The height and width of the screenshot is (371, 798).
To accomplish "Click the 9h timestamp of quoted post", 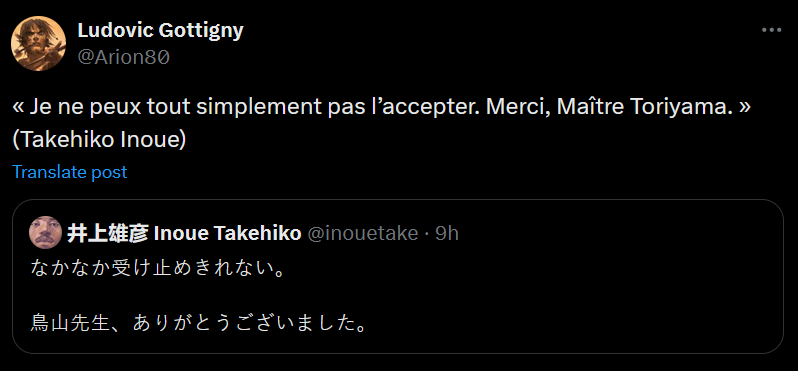I will point(447,234).
